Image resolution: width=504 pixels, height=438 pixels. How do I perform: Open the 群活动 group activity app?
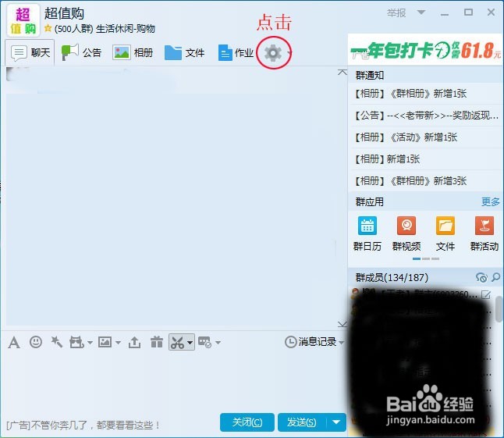tap(484, 233)
